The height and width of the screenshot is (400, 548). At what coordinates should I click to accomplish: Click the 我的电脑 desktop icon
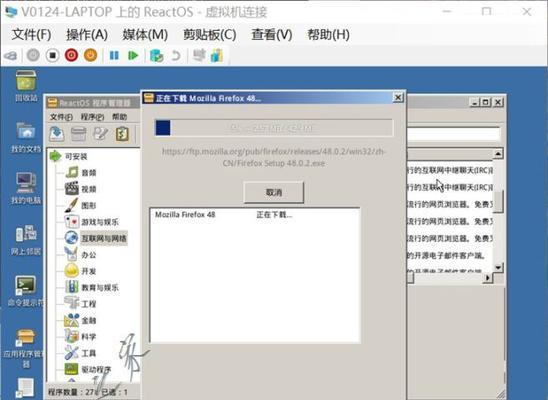(x=26, y=188)
